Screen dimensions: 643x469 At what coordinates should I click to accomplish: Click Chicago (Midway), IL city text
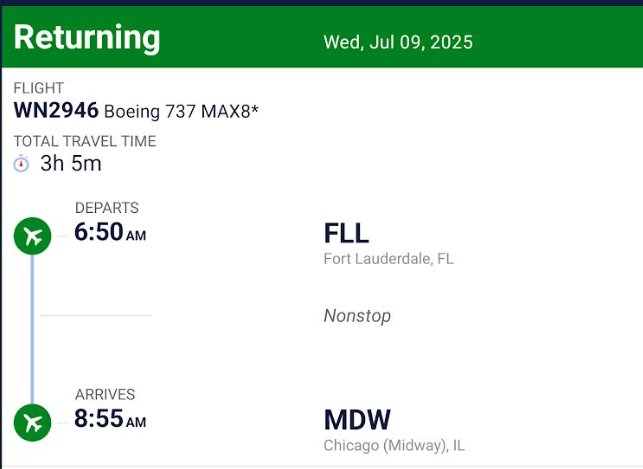(x=394, y=446)
